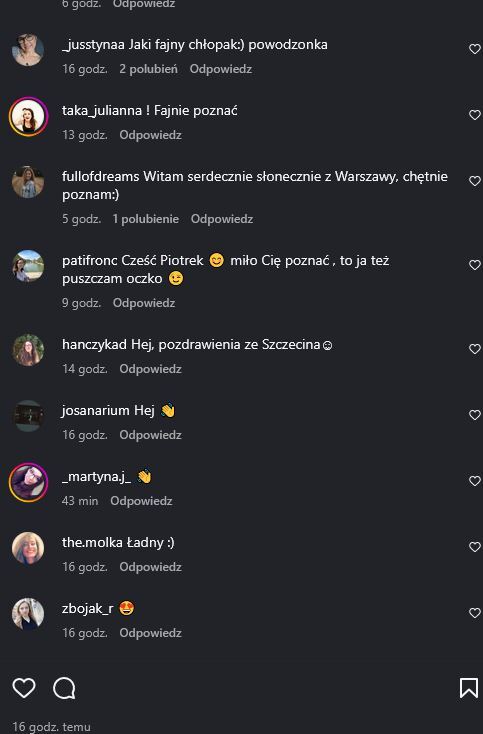The height and width of the screenshot is (734, 483).
Task: Reply to fullofdreams comment
Action: click(x=222, y=219)
